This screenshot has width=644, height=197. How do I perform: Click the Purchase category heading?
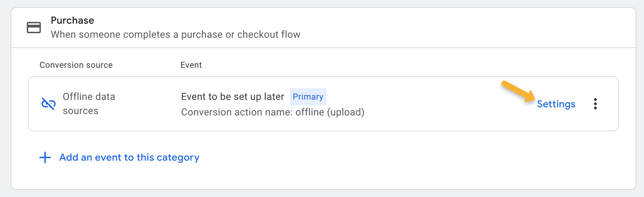pos(72,20)
